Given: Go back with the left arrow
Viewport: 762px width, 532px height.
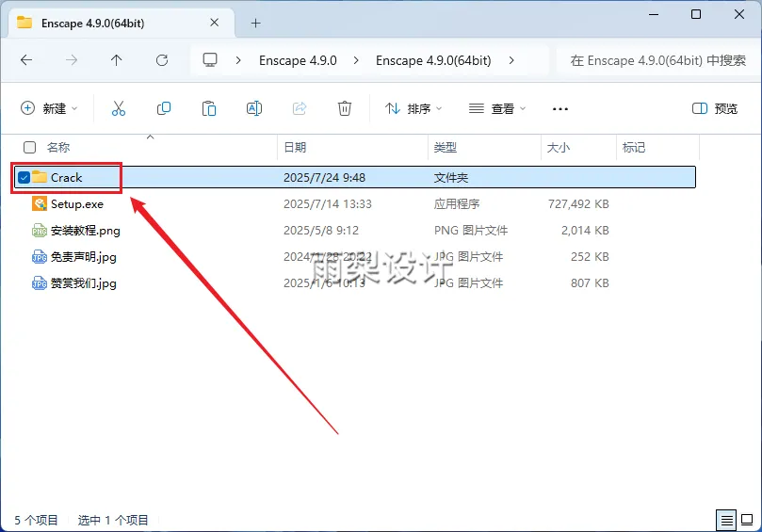Looking at the screenshot, I should [x=26, y=60].
